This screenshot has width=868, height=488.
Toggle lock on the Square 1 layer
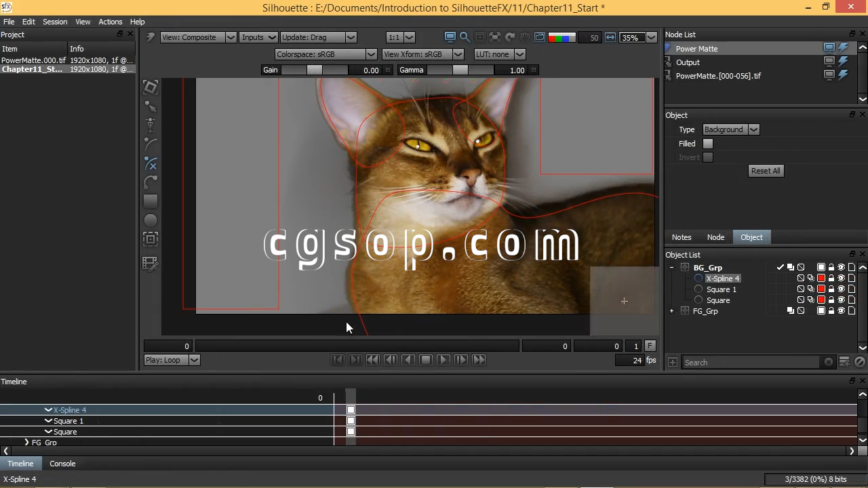tap(831, 289)
